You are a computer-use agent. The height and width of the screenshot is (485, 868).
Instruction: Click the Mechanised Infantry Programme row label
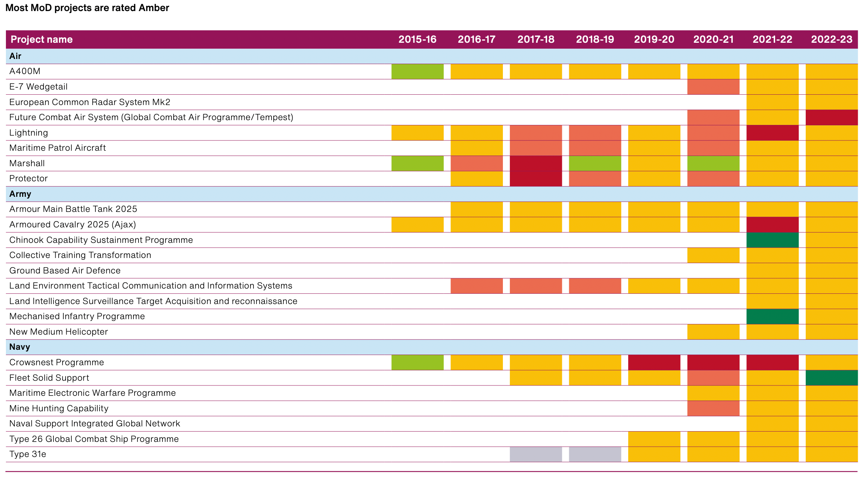pyautogui.click(x=77, y=316)
